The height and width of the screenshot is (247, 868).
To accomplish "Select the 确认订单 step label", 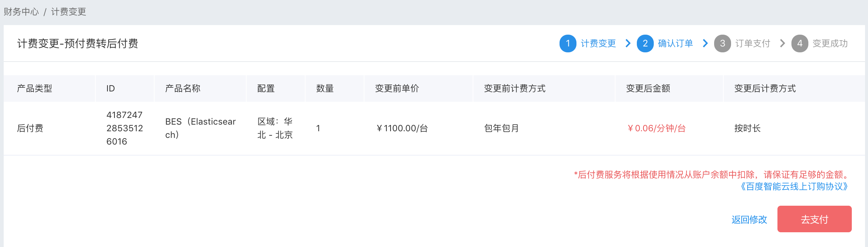I will tap(675, 44).
